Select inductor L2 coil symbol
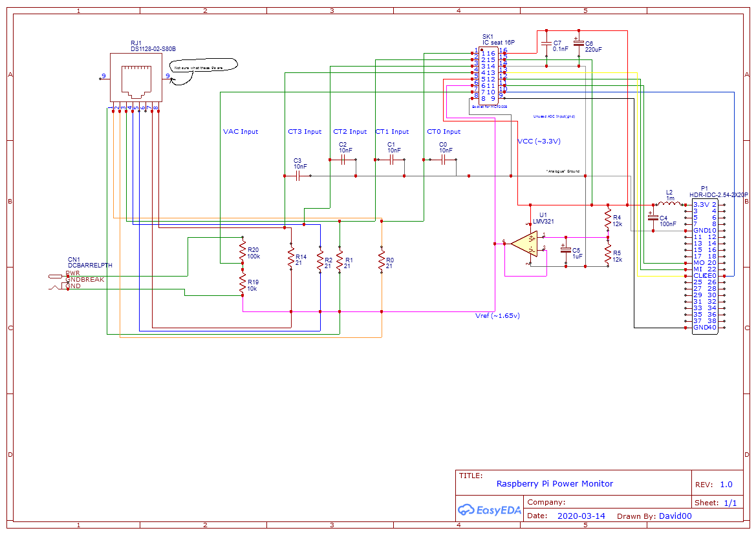This screenshot has height=535, width=756. 670,204
